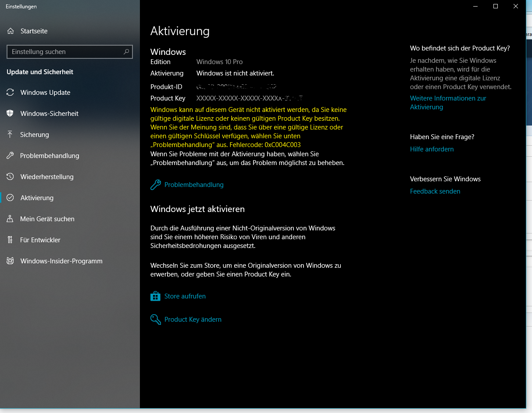Click the wrench icon beside Problembehandlung link
The width and height of the screenshot is (532, 413).
[156, 185]
